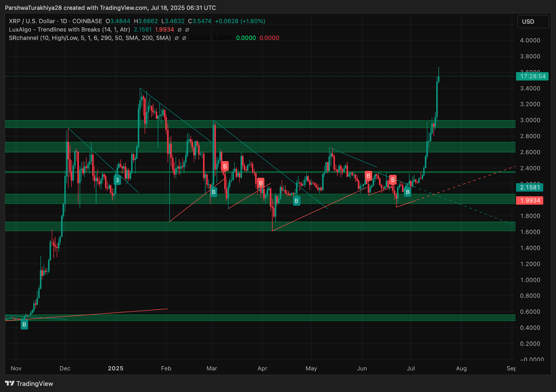Click the teal B marker below the April candles
556x392 pixels.
[296, 200]
